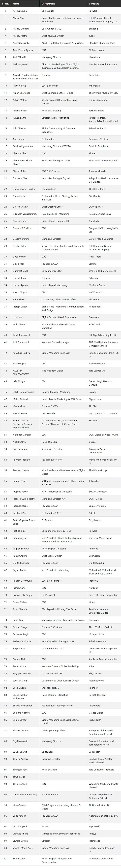Select the Kotak Mahindra Bank company cell

click(x=100, y=214)
